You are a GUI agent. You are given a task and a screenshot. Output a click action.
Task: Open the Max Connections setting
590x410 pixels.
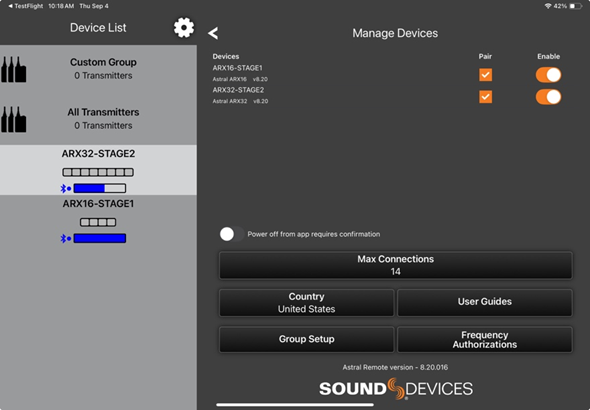[396, 265]
